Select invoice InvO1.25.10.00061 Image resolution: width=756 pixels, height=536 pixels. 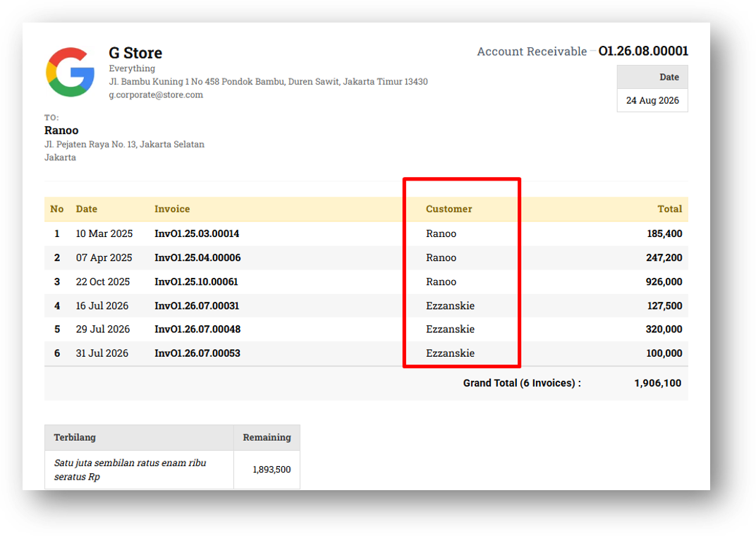196,281
